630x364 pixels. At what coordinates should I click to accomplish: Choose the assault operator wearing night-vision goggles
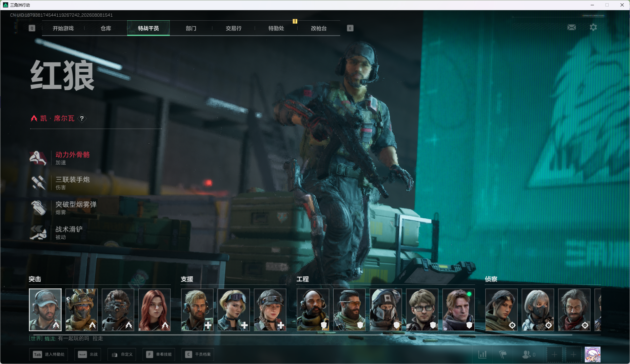coord(118,310)
